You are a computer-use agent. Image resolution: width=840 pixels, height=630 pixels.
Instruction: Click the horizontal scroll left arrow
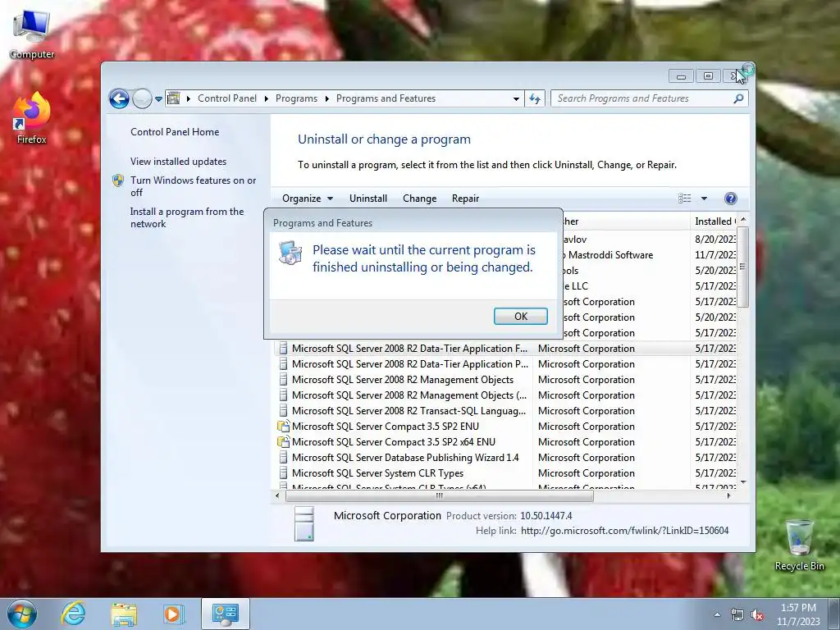(x=277, y=496)
